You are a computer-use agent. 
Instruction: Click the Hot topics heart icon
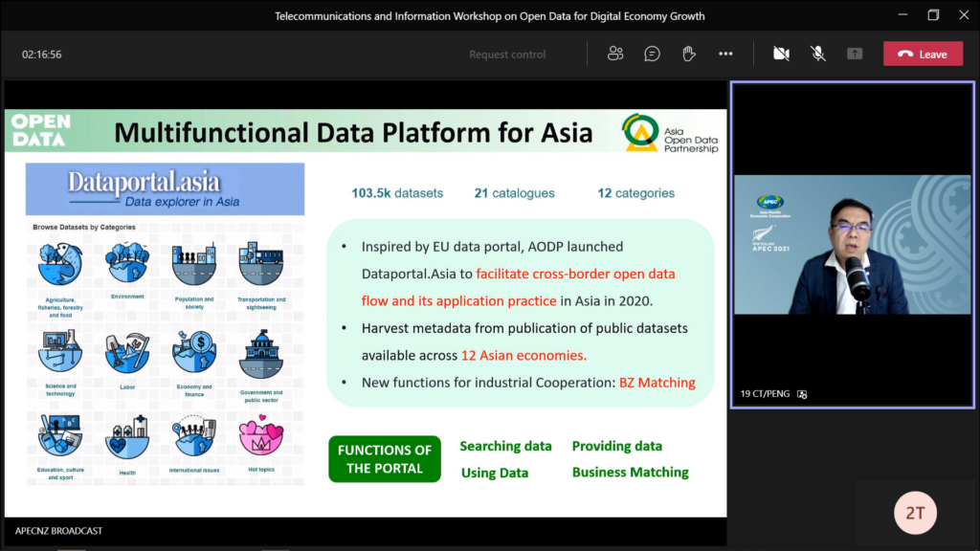[x=261, y=435]
